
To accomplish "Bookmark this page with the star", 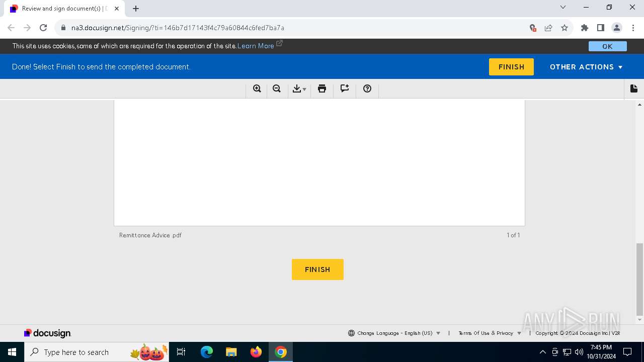I will pyautogui.click(x=565, y=28).
